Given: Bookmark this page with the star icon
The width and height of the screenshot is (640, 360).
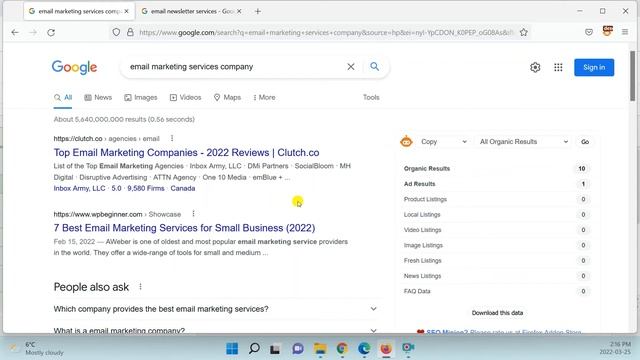Looking at the screenshot, I should 524,32.
